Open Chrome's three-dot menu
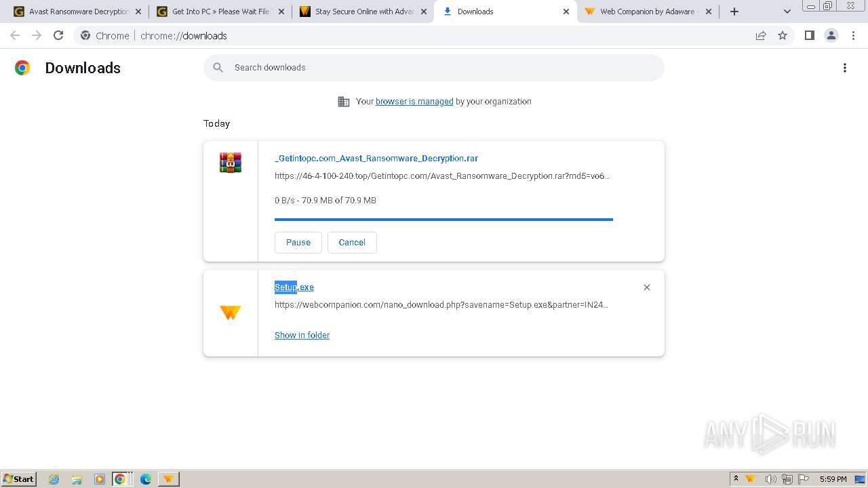The width and height of the screenshot is (868, 488). pyautogui.click(x=853, y=35)
